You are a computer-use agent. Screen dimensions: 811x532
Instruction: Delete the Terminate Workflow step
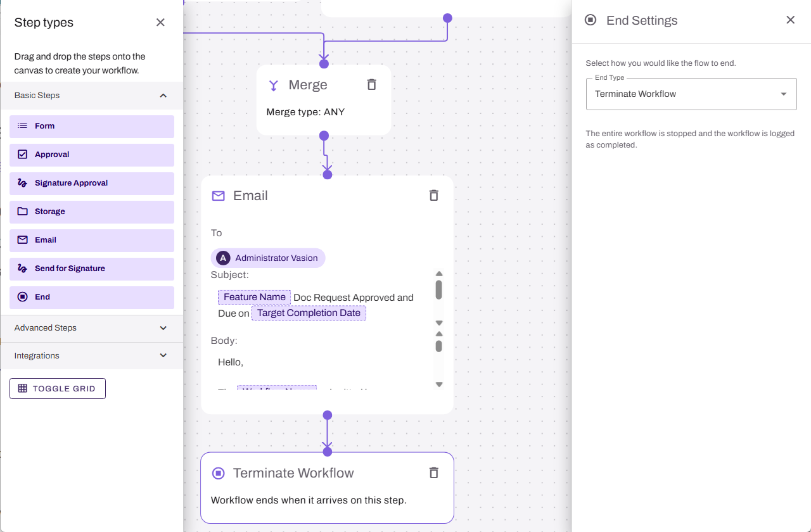pyautogui.click(x=434, y=473)
